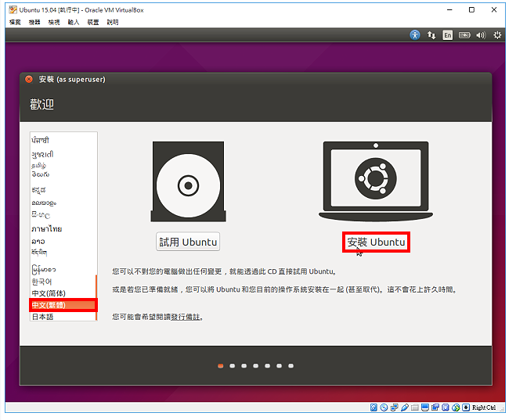
Task: Open the 說明 menu
Action: 113,22
